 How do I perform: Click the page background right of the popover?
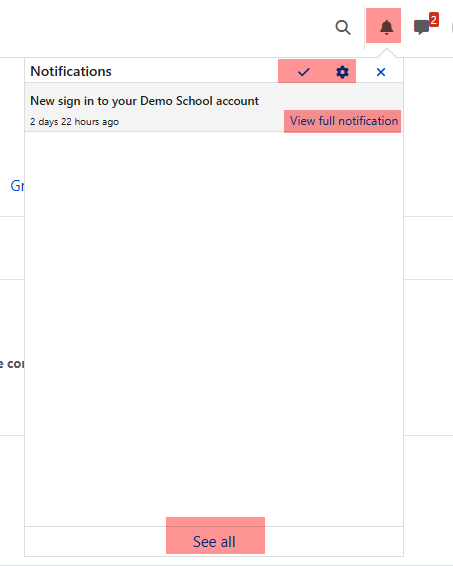click(x=428, y=325)
